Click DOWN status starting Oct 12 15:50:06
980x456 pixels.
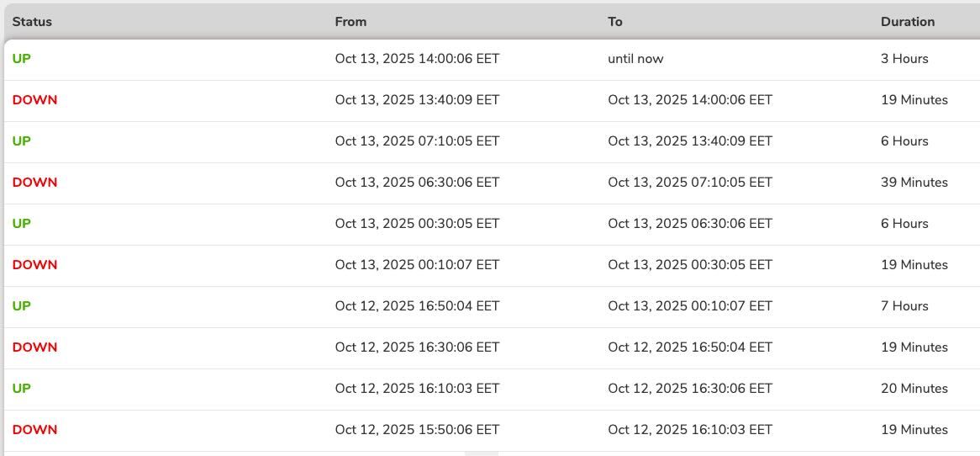click(35, 430)
